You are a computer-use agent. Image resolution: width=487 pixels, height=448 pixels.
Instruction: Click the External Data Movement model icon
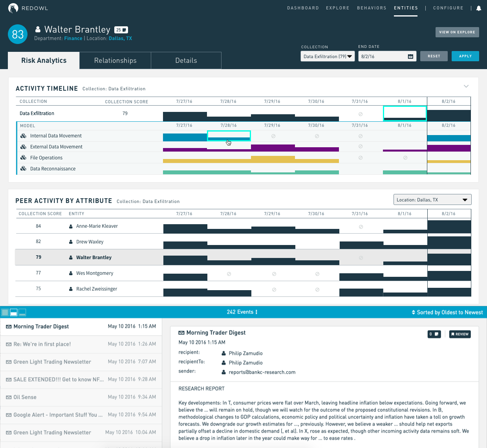[x=23, y=147]
